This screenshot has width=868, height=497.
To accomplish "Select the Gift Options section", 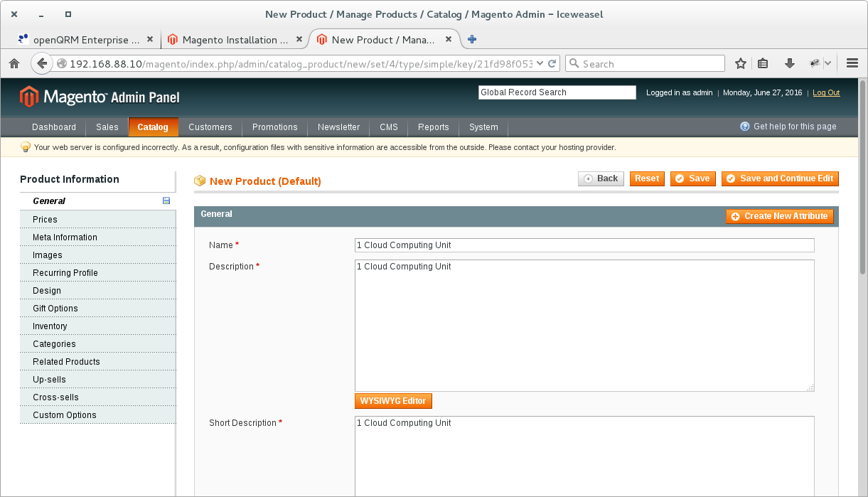I will pyautogui.click(x=97, y=309).
